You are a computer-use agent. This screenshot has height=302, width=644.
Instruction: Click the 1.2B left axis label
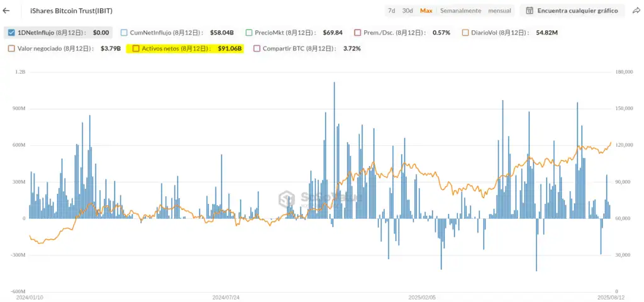coord(21,72)
